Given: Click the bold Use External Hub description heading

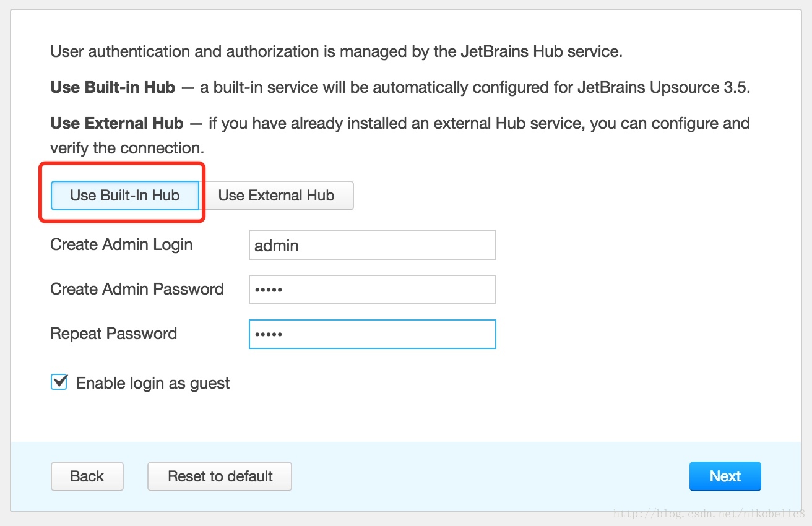Looking at the screenshot, I should tap(117, 123).
